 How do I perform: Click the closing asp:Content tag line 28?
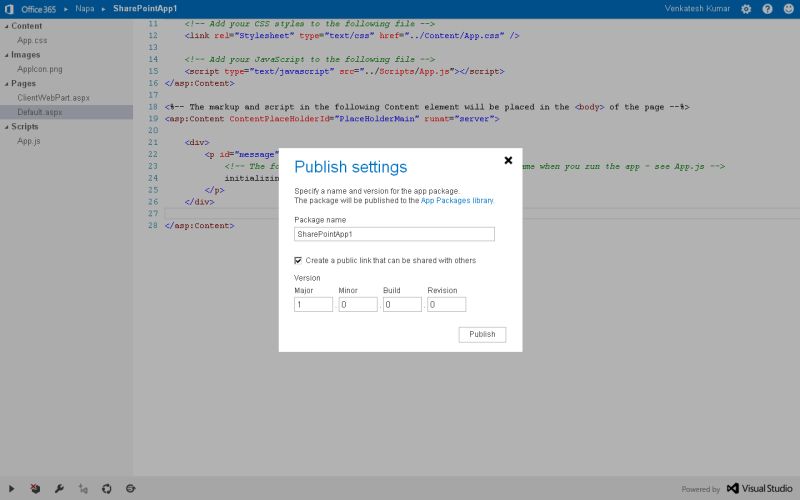(199, 226)
